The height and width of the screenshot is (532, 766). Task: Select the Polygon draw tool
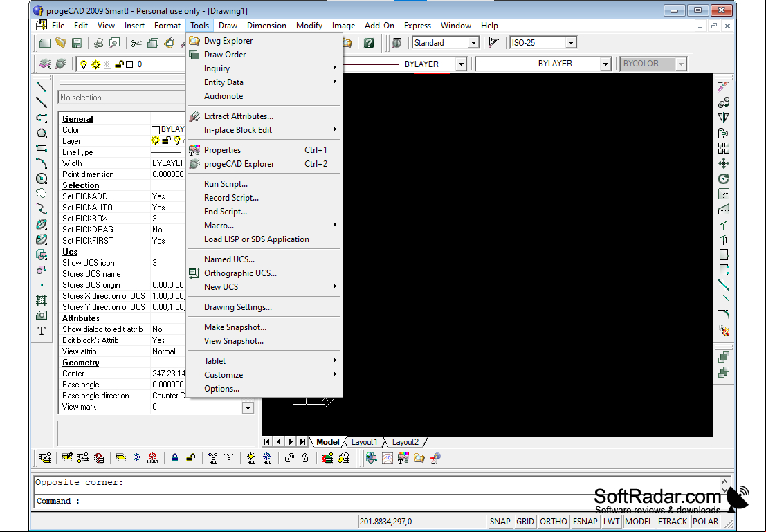pos(42,133)
